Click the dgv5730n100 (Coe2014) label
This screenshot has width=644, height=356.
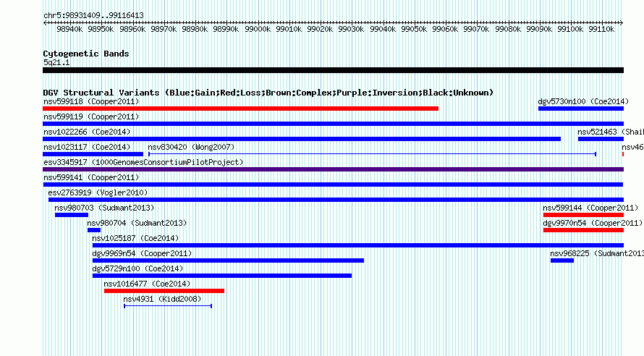click(x=583, y=101)
